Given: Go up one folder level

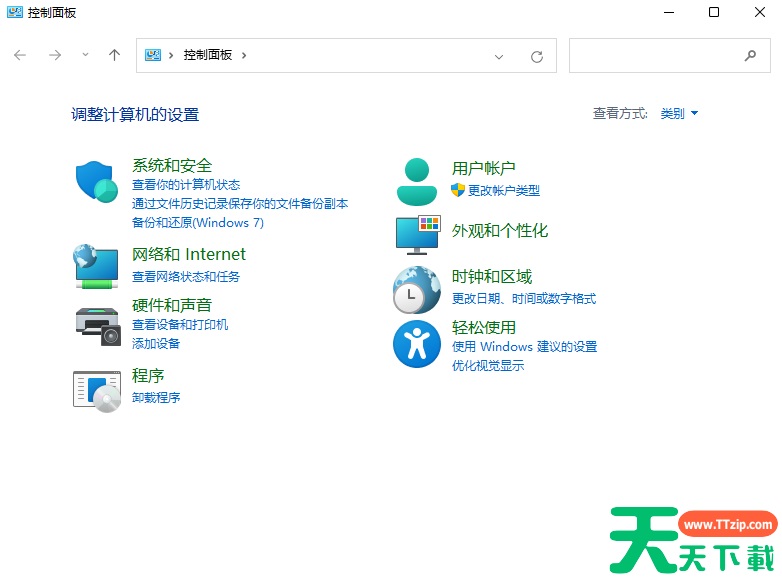Looking at the screenshot, I should (114, 56).
